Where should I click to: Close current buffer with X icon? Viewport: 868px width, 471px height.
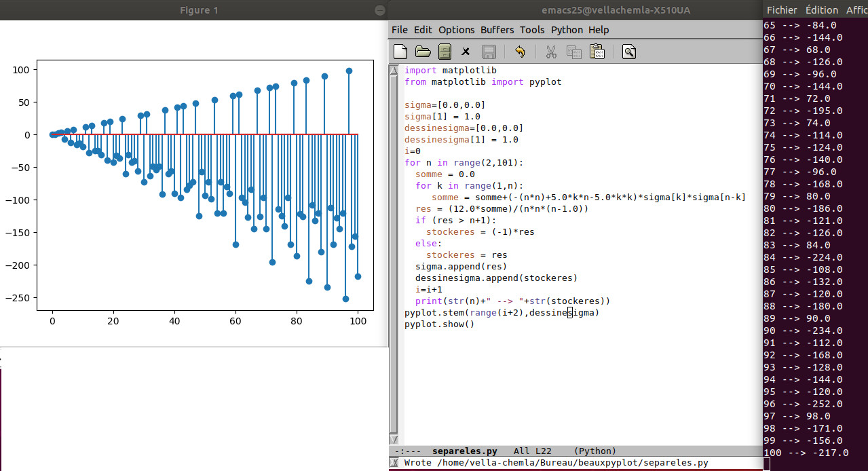tap(466, 52)
